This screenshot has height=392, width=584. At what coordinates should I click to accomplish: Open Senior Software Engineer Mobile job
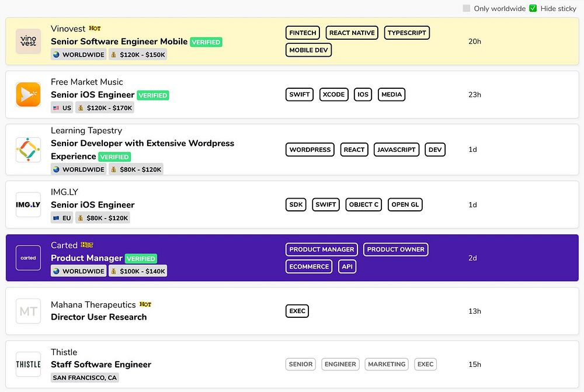[x=119, y=41]
